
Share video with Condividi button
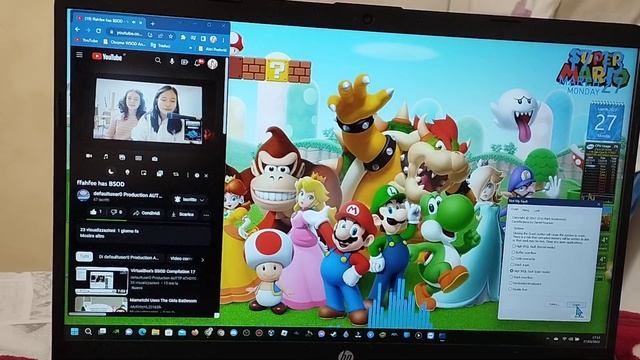tap(147, 213)
